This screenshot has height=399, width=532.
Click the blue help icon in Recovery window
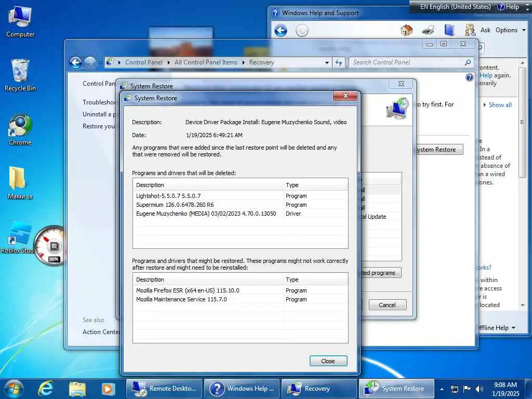point(469,78)
